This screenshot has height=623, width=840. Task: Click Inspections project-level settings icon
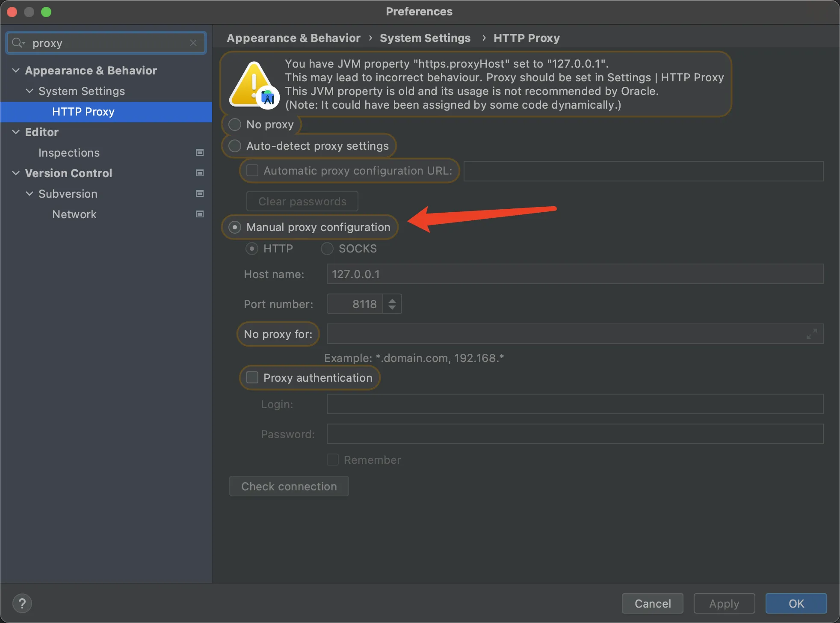(199, 153)
